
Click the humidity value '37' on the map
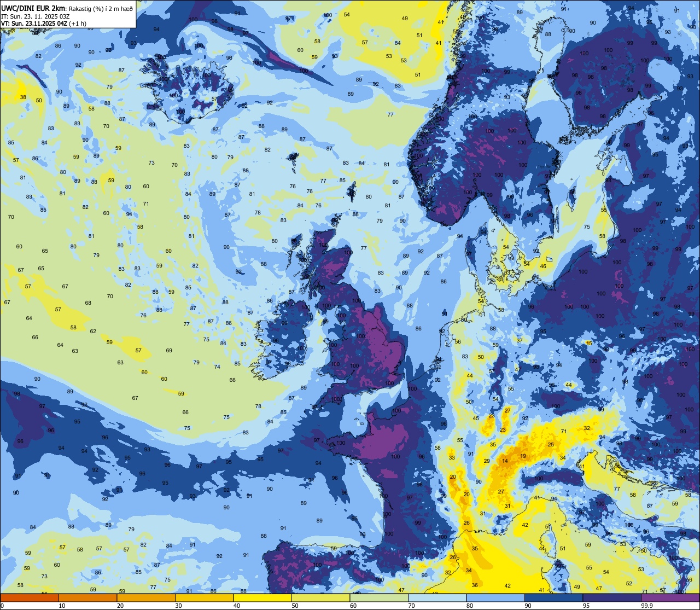pos(519,340)
